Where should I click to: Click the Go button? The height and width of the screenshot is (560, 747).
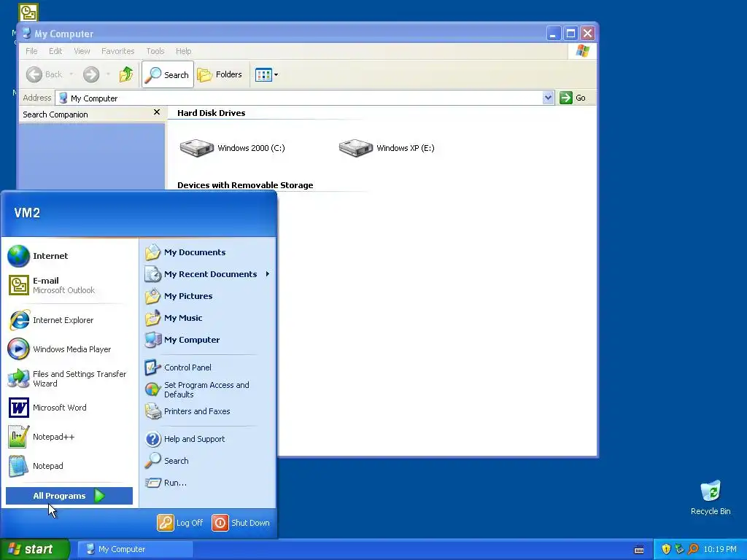573,98
